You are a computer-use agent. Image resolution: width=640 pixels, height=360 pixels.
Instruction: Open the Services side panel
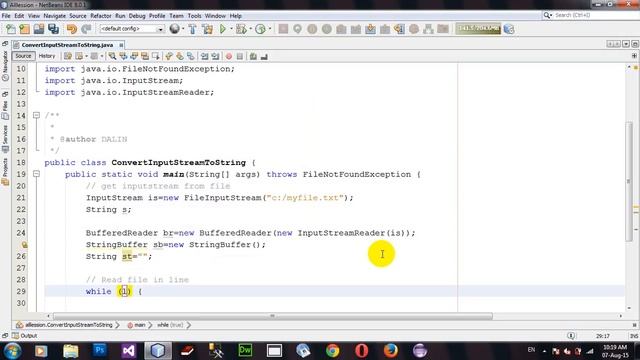(x=5, y=139)
